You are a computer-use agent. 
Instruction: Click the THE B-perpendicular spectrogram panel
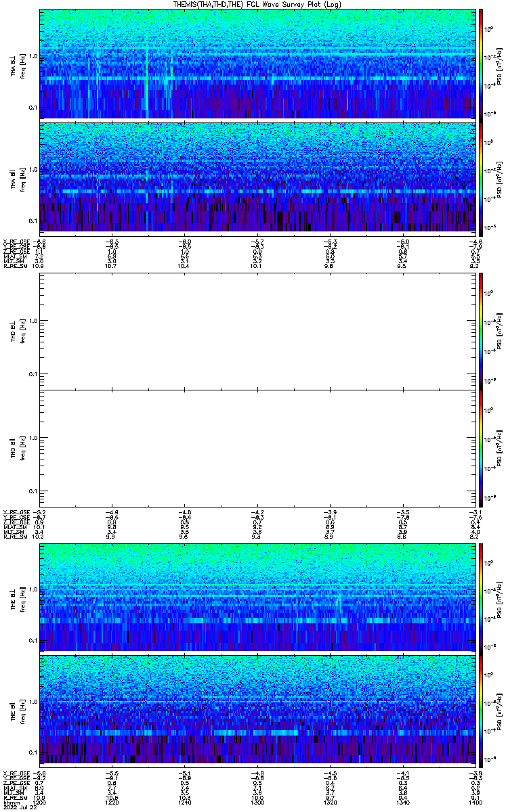tap(257, 597)
